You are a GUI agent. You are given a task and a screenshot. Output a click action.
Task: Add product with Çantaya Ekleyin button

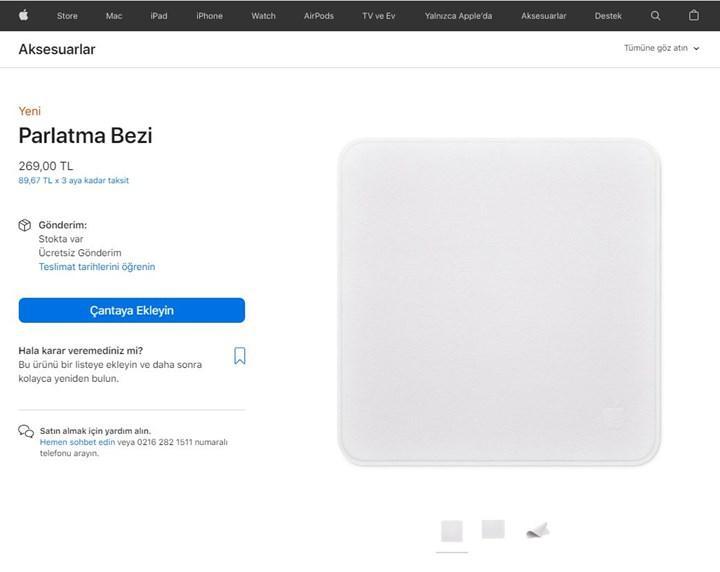point(132,310)
